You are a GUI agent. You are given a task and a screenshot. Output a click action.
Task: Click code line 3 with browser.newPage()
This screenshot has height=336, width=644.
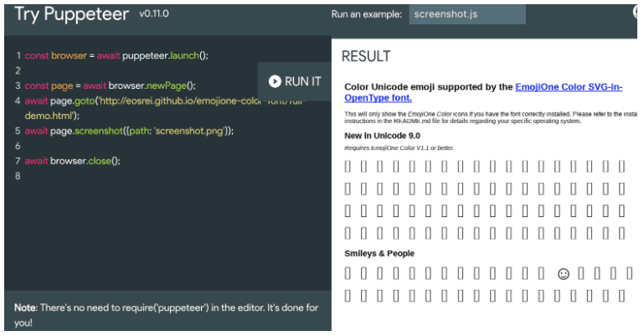pyautogui.click(x=110, y=85)
